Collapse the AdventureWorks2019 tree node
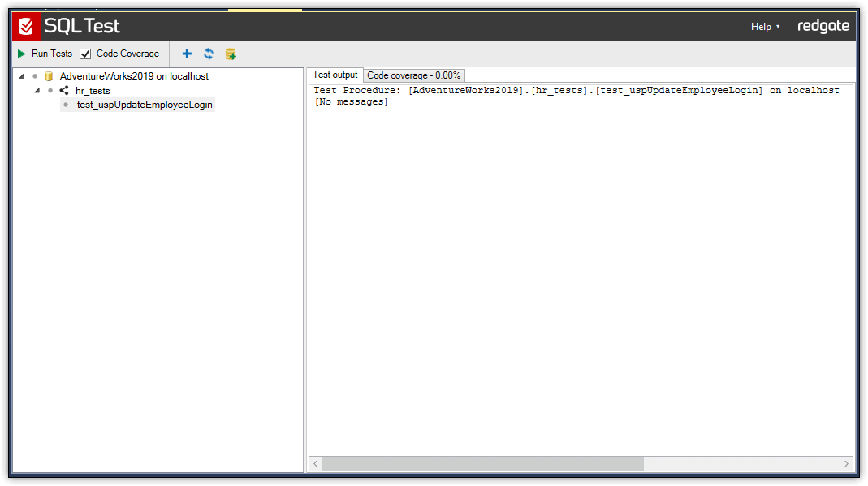Image resolution: width=868 pixels, height=486 pixels. (x=21, y=76)
